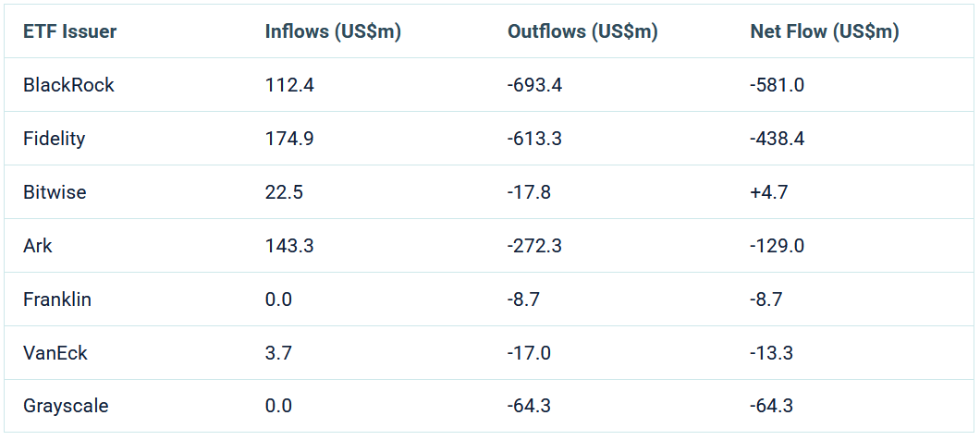This screenshot has width=980, height=440.
Task: Click the Outflows (US$m) column header
Action: click(582, 31)
